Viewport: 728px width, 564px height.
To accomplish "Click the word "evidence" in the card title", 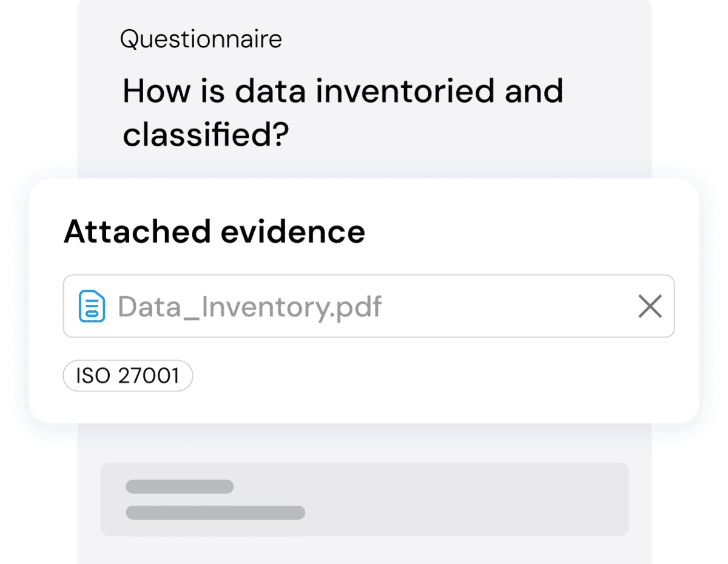I will [x=292, y=232].
